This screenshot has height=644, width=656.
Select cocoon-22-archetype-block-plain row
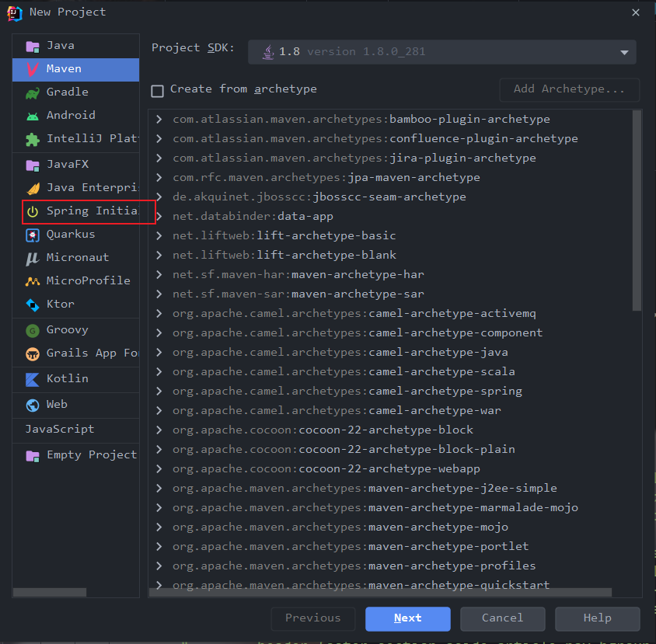pyautogui.click(x=391, y=450)
